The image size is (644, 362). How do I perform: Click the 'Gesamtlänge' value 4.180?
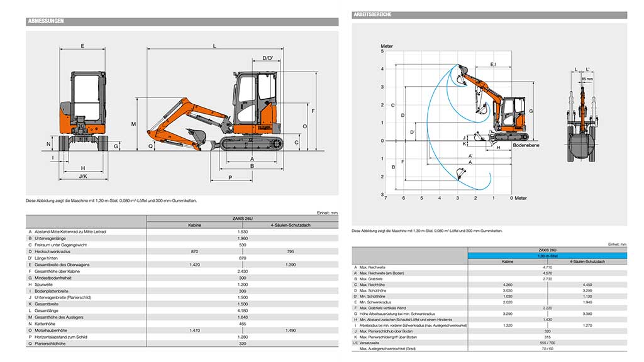242,310
